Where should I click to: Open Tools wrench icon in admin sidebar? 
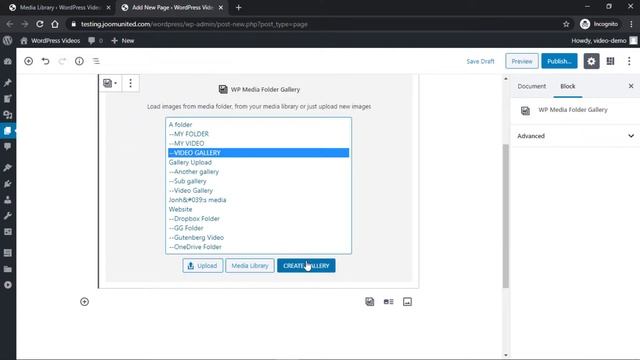pyautogui.click(x=8, y=216)
